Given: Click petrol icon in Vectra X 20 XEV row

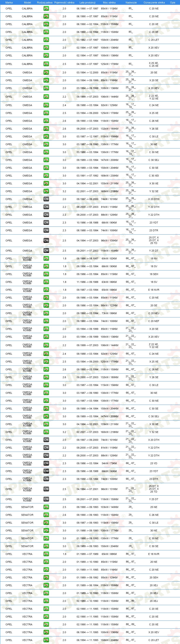Looking at the screenshot, I should click(46, 632).
